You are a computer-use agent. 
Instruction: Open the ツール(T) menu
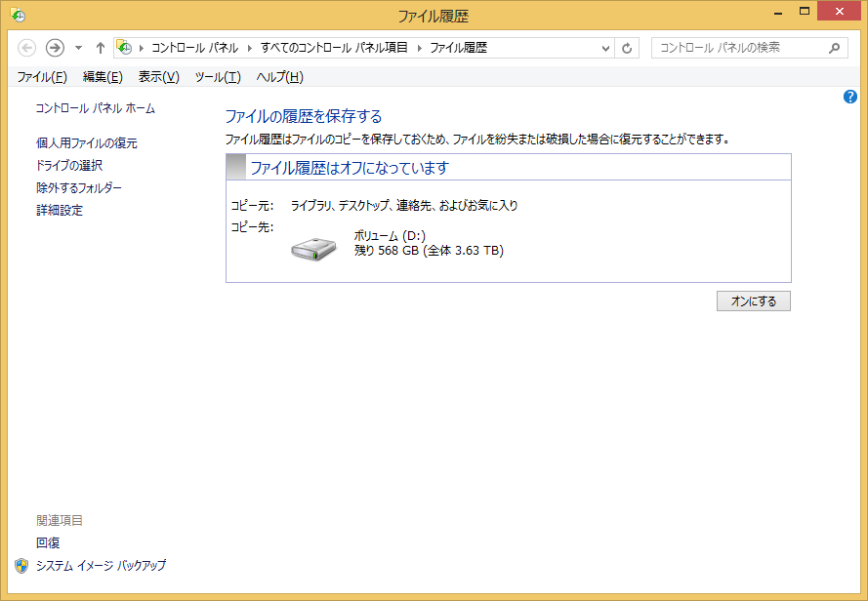[x=217, y=77]
